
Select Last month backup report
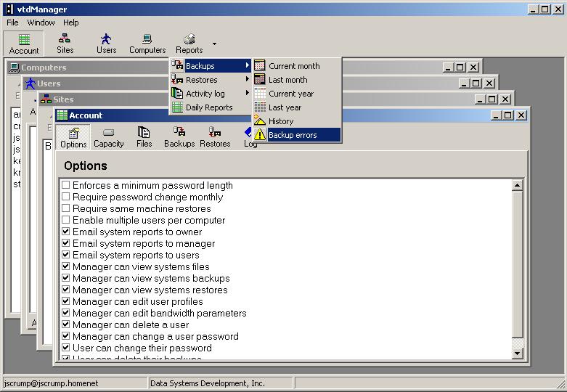pyautogui.click(x=287, y=80)
